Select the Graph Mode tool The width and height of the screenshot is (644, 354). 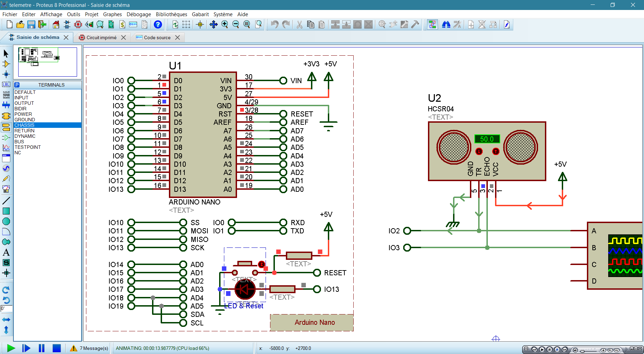(6, 148)
